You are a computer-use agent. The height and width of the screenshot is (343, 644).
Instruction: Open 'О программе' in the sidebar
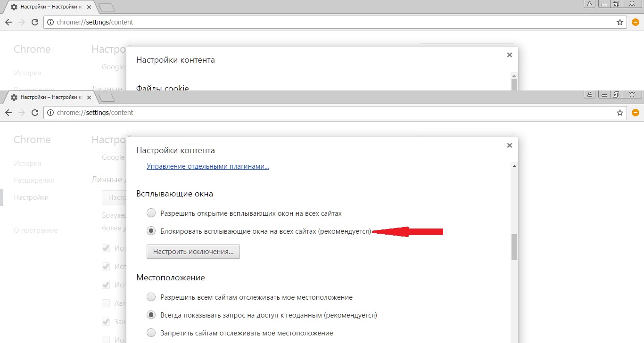point(36,230)
